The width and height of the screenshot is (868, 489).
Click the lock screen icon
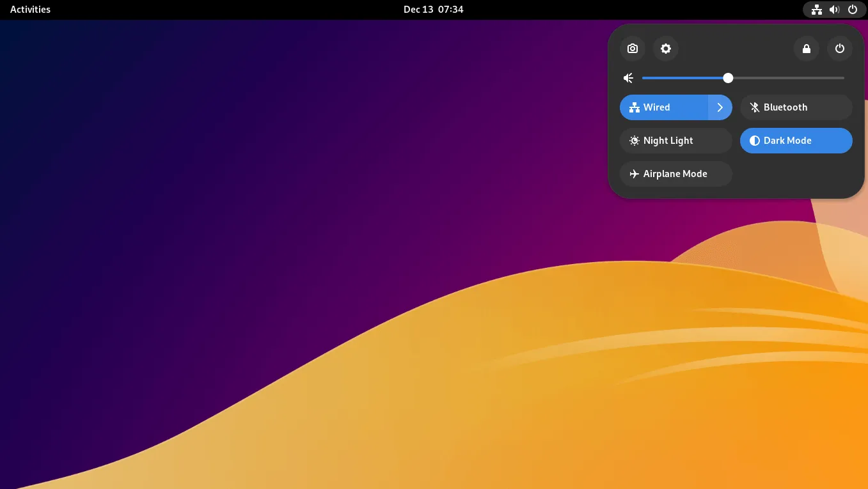806,49
